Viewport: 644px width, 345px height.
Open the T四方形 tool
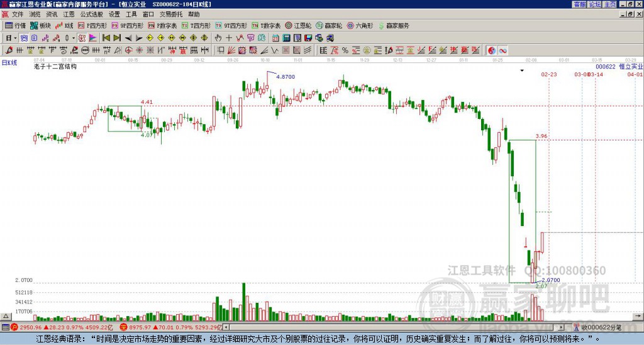pos(196,25)
